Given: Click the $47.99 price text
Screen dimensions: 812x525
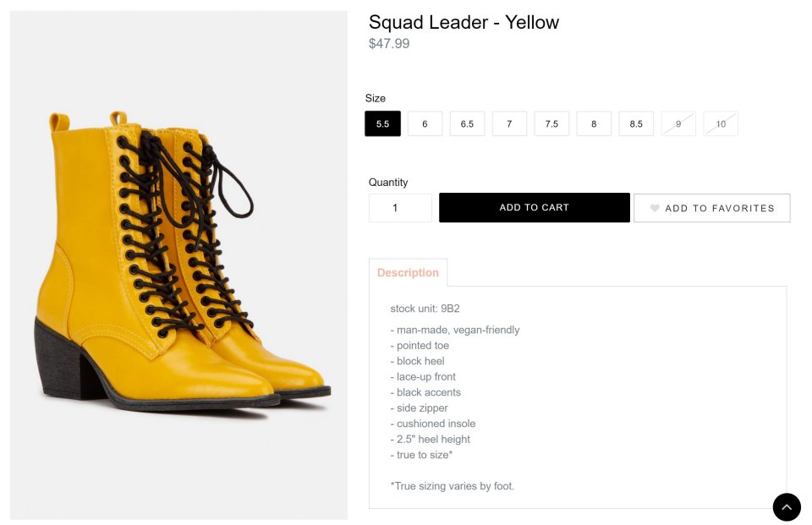Looking at the screenshot, I should [x=389, y=44].
